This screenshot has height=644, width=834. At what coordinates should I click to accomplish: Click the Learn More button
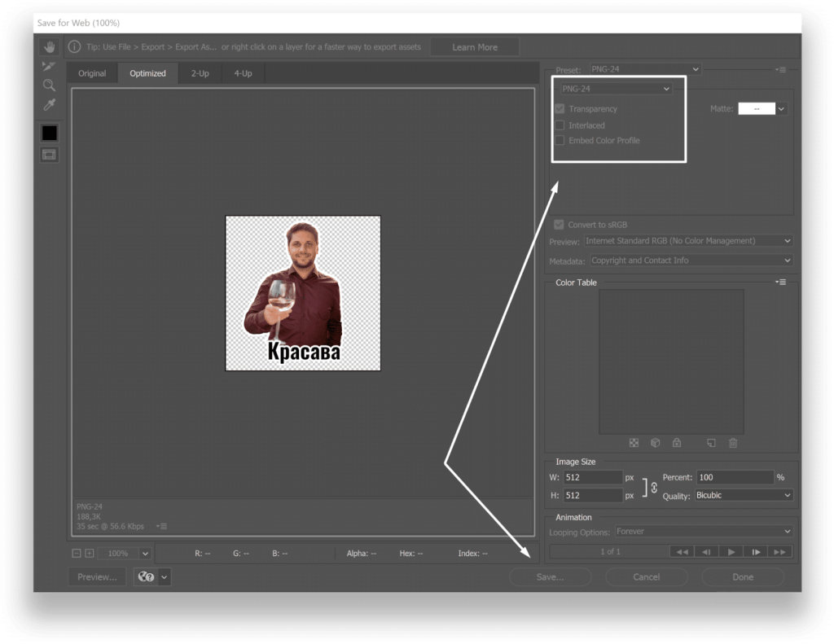[475, 47]
